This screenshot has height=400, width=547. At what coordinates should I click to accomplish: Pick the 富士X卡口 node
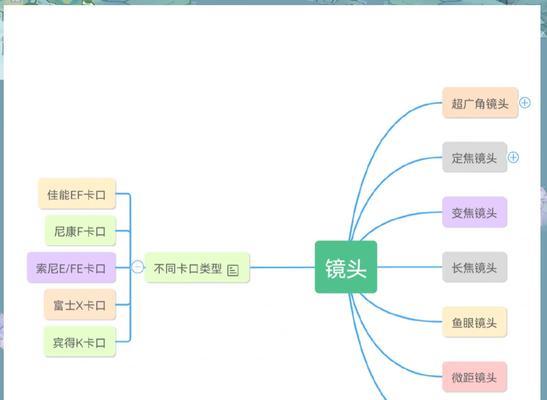80,304
